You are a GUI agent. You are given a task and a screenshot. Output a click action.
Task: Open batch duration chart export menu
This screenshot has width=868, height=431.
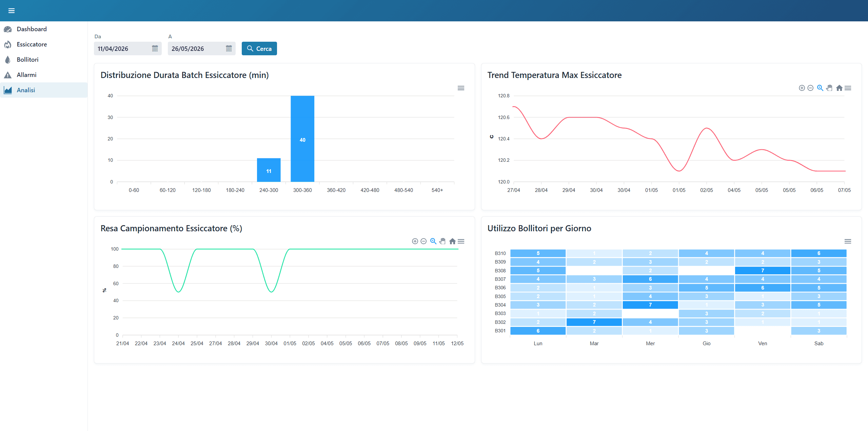(461, 88)
